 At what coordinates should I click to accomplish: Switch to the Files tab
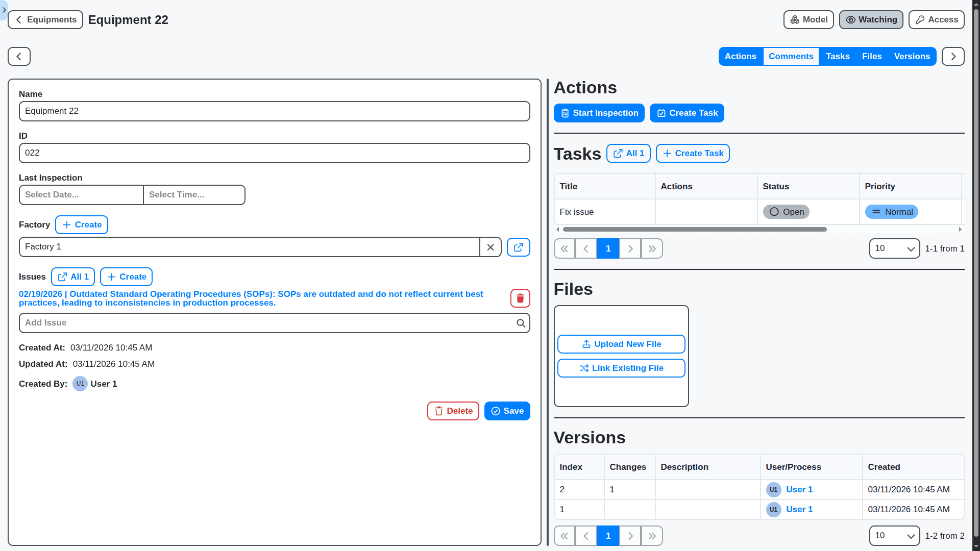click(871, 57)
